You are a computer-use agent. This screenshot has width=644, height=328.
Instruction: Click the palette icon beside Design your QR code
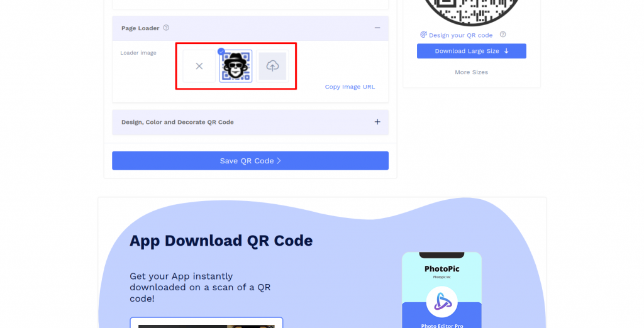[x=423, y=35]
